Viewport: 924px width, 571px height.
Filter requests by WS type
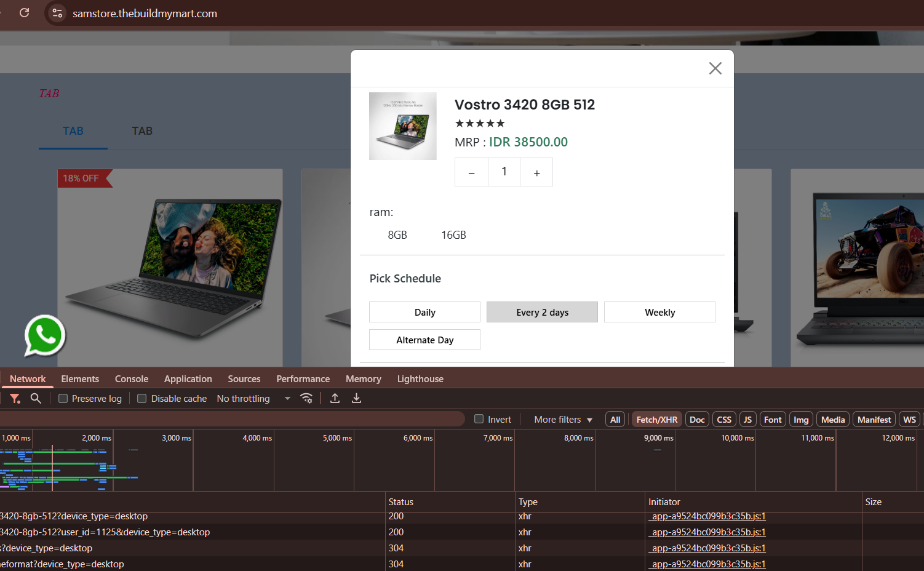point(909,420)
